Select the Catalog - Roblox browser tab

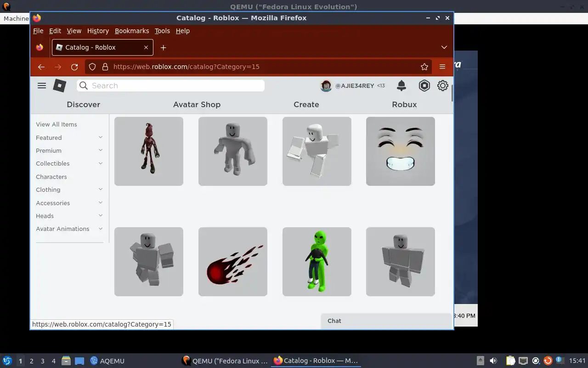coord(102,47)
